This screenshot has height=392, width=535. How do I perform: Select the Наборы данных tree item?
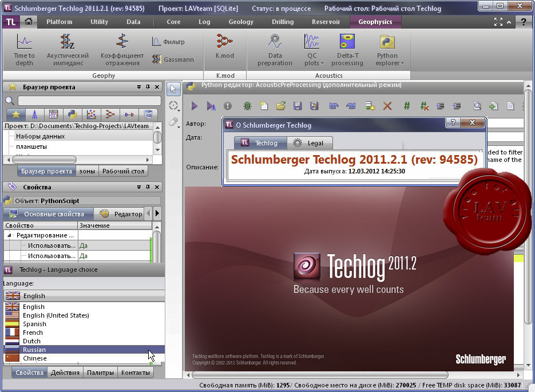point(40,136)
